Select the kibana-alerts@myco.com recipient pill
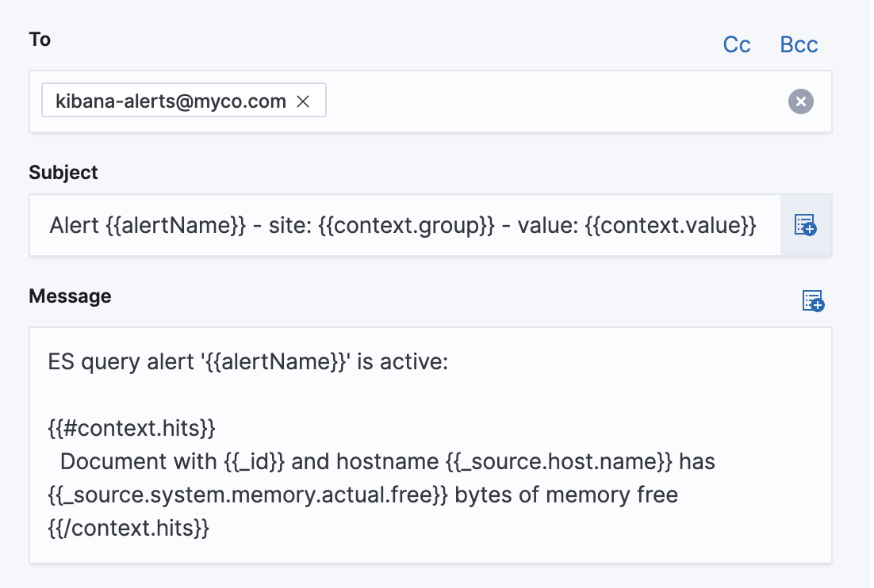874x588 pixels. pyautogui.click(x=171, y=101)
